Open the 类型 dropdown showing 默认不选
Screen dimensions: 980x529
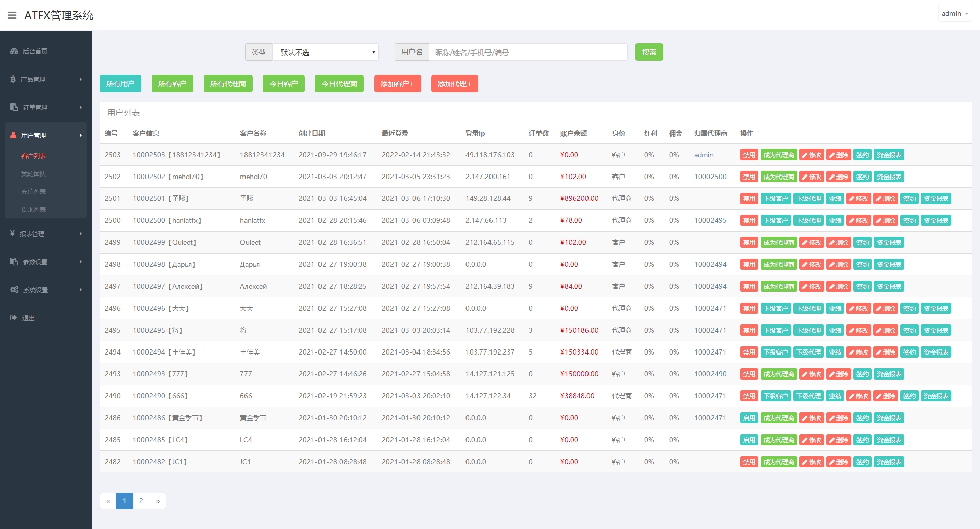coord(325,52)
